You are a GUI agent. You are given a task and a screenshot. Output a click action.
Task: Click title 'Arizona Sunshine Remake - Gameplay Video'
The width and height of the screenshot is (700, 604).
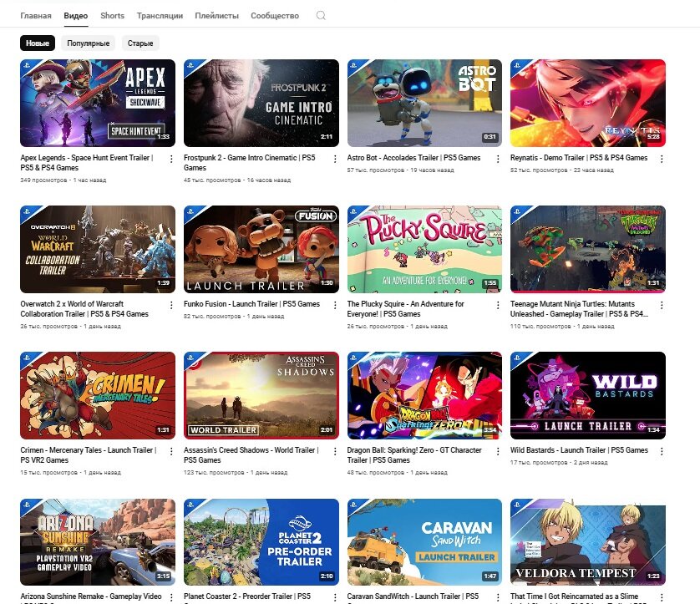click(91, 596)
